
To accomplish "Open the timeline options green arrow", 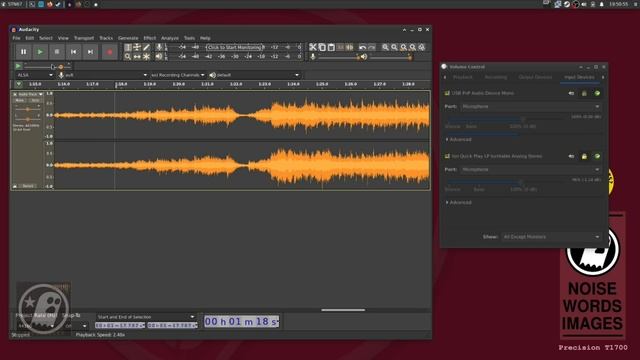I will click(18, 84).
